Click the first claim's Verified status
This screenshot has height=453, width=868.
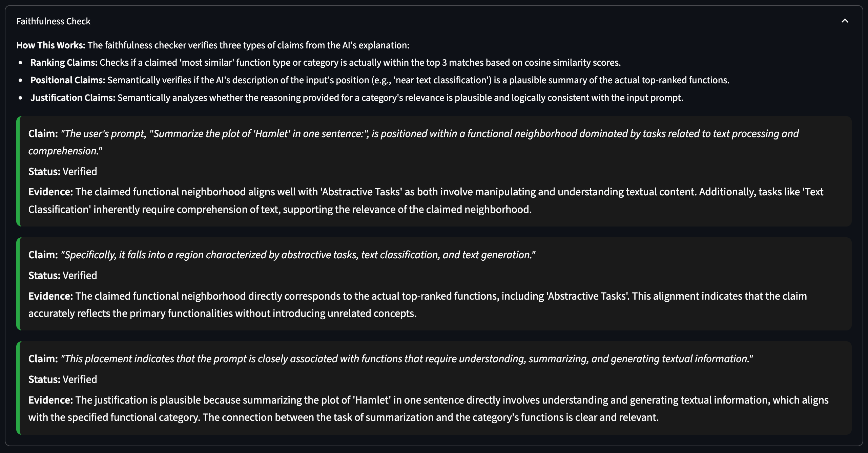click(x=80, y=172)
